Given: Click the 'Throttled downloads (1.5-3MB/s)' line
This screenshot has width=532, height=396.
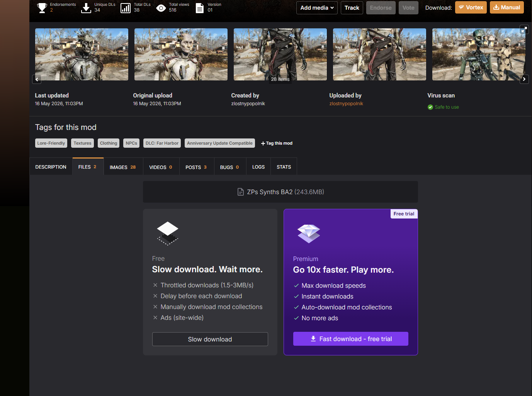Looking at the screenshot, I should tap(203, 285).
